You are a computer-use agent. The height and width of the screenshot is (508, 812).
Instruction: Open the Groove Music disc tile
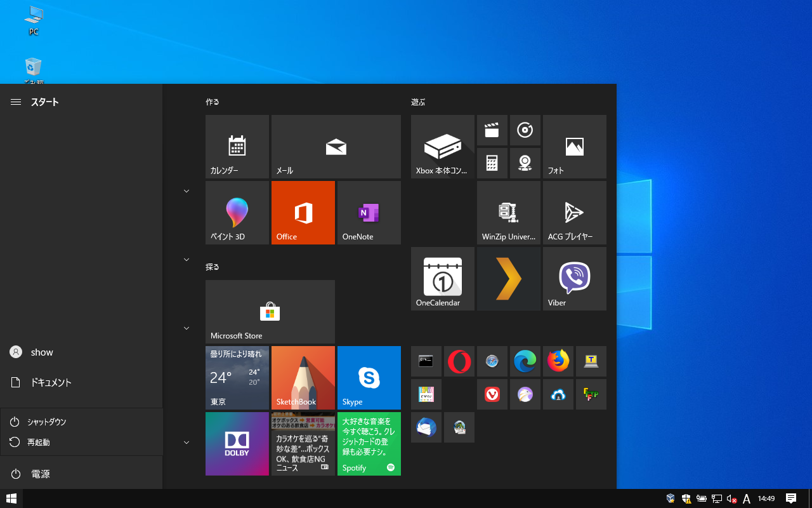[x=525, y=130]
